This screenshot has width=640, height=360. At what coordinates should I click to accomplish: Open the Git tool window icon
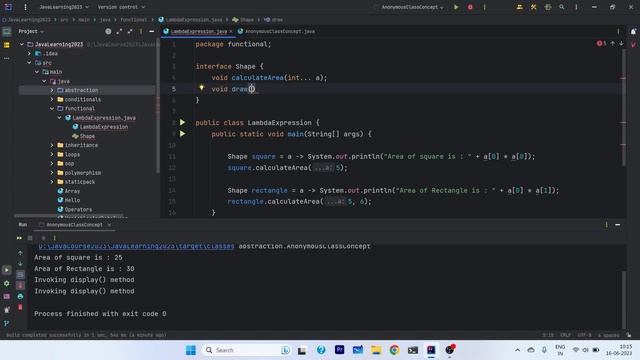pyautogui.click(x=7, y=323)
